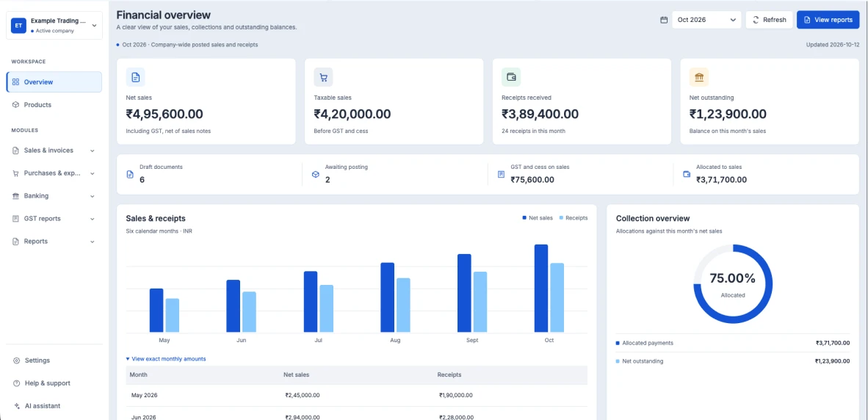Click the Aug net sales bar
The image size is (868, 420).
pyautogui.click(x=388, y=297)
